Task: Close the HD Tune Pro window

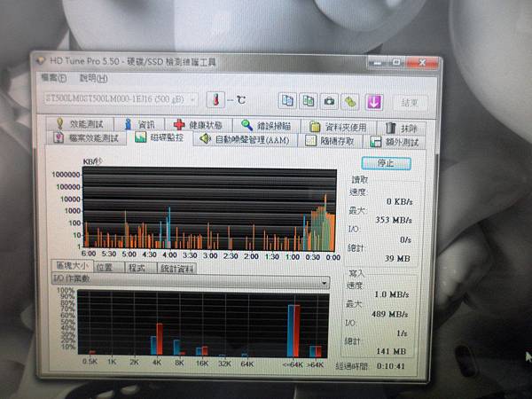Action: (422, 63)
